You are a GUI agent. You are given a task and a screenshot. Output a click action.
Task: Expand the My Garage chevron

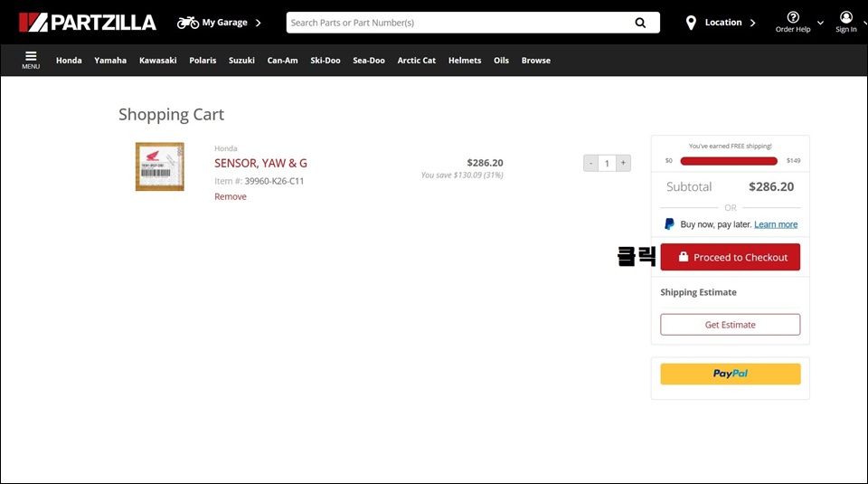click(x=258, y=23)
